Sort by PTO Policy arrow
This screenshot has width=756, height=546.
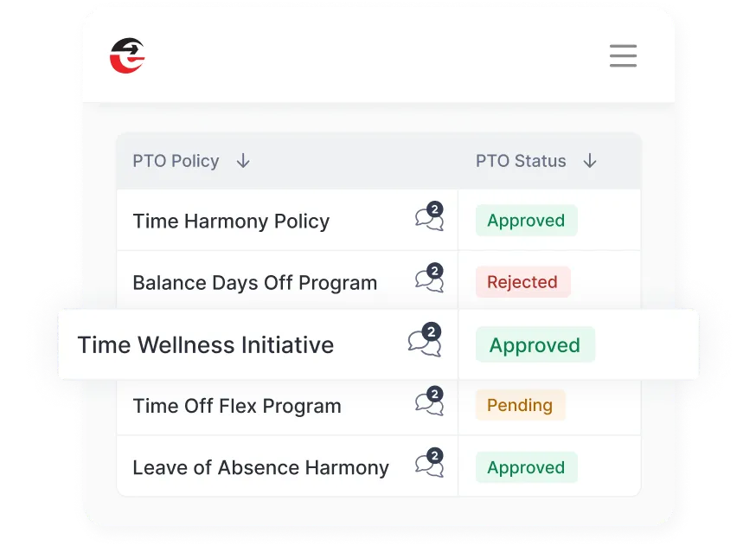point(243,161)
